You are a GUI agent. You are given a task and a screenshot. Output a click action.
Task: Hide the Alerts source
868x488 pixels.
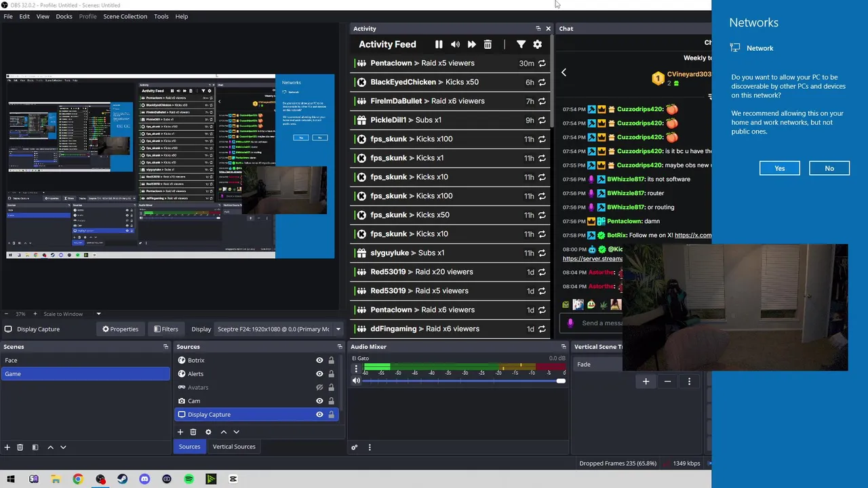tap(319, 374)
